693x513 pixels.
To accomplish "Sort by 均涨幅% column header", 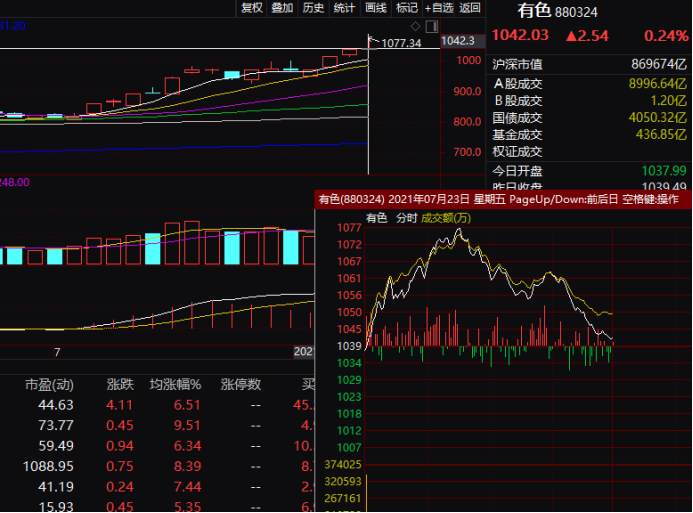I will (176, 384).
